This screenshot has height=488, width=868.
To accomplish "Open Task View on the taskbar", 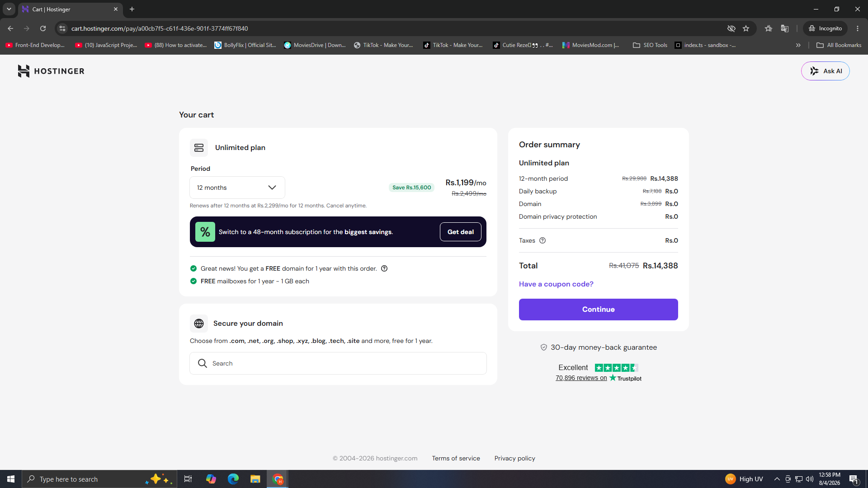I will click(188, 479).
